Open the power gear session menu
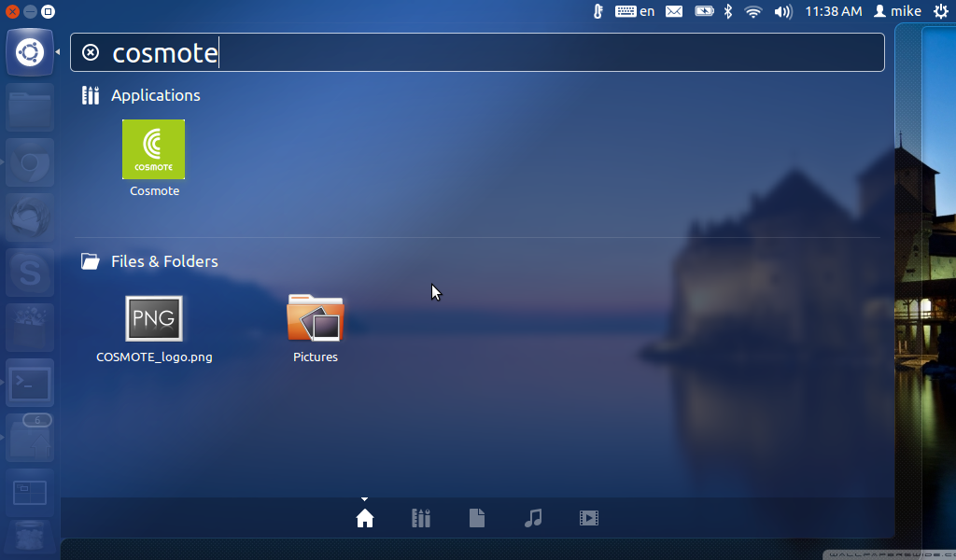This screenshot has height=560, width=956. (940, 11)
